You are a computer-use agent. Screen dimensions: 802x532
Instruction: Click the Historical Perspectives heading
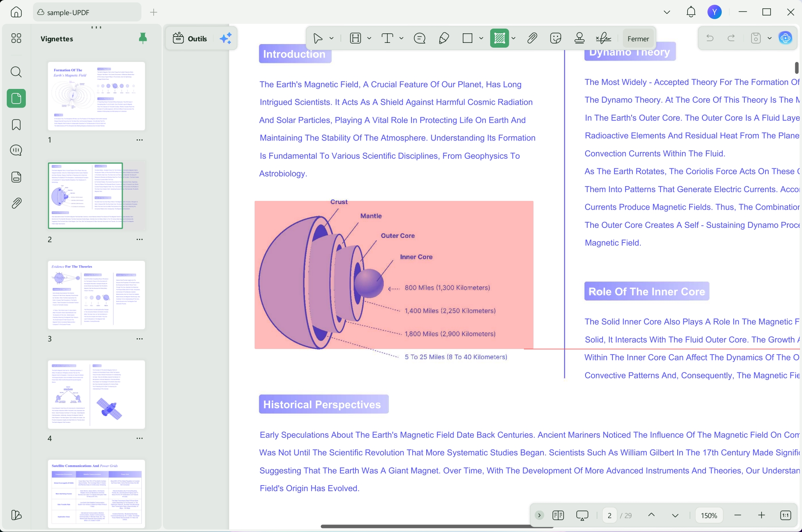tap(323, 404)
